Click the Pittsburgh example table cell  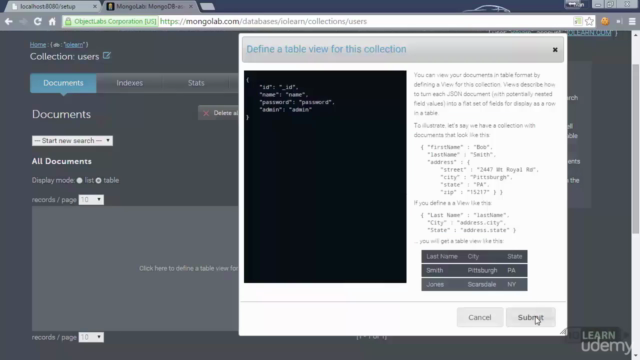[482, 270]
